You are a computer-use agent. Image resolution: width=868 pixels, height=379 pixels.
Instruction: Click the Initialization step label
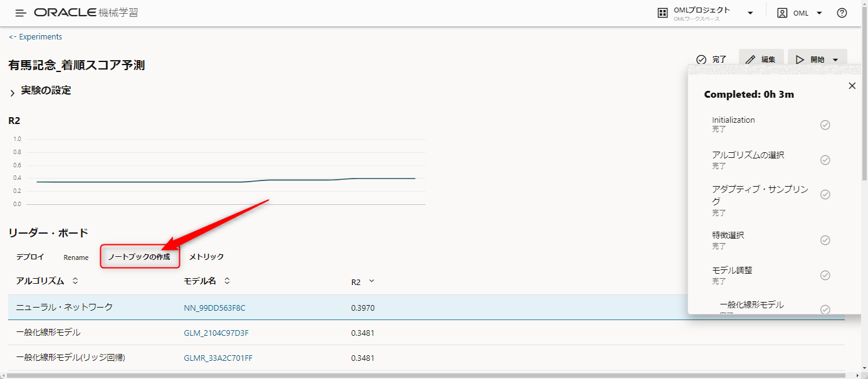pos(733,120)
